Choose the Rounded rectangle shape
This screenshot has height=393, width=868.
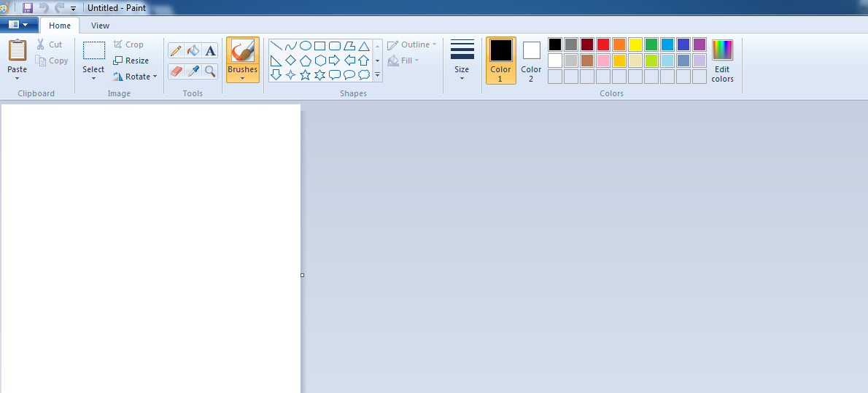[334, 46]
